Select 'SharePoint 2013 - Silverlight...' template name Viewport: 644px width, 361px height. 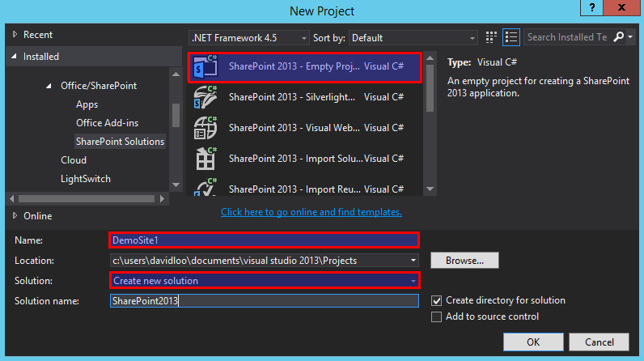pos(291,97)
